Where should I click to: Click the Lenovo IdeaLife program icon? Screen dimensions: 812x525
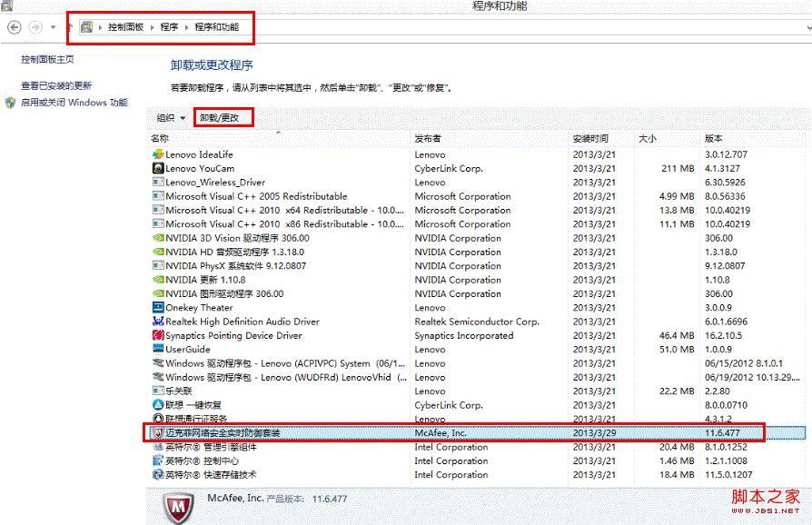click(158, 154)
